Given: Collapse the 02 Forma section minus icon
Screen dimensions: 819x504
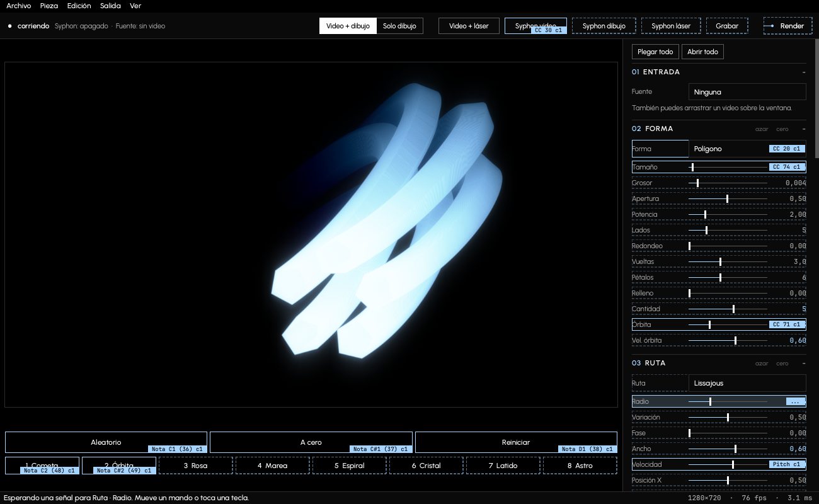Looking at the screenshot, I should [804, 129].
